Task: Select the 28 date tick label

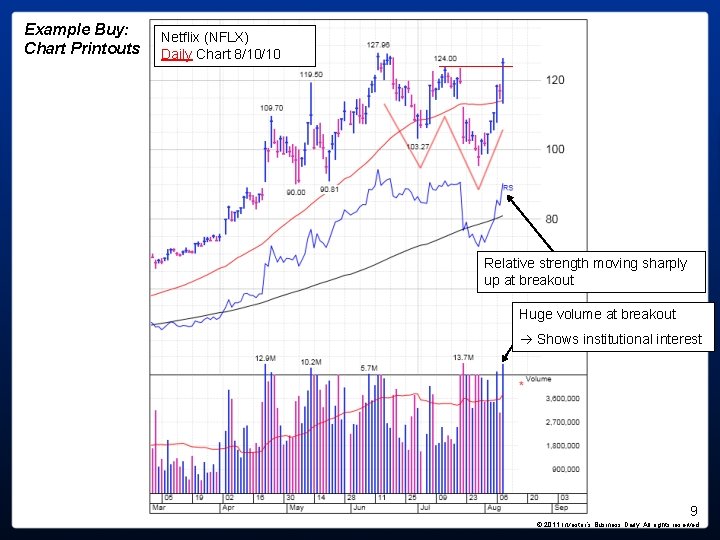Action: [x=351, y=498]
